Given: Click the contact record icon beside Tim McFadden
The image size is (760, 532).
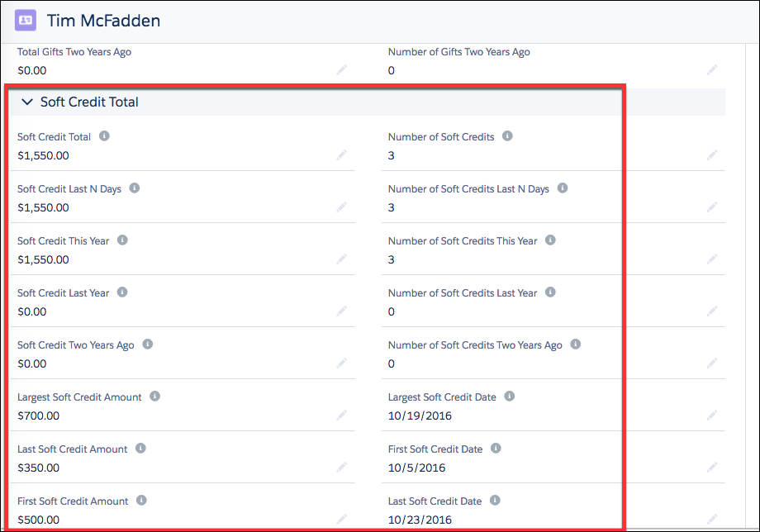Looking at the screenshot, I should pos(25,20).
